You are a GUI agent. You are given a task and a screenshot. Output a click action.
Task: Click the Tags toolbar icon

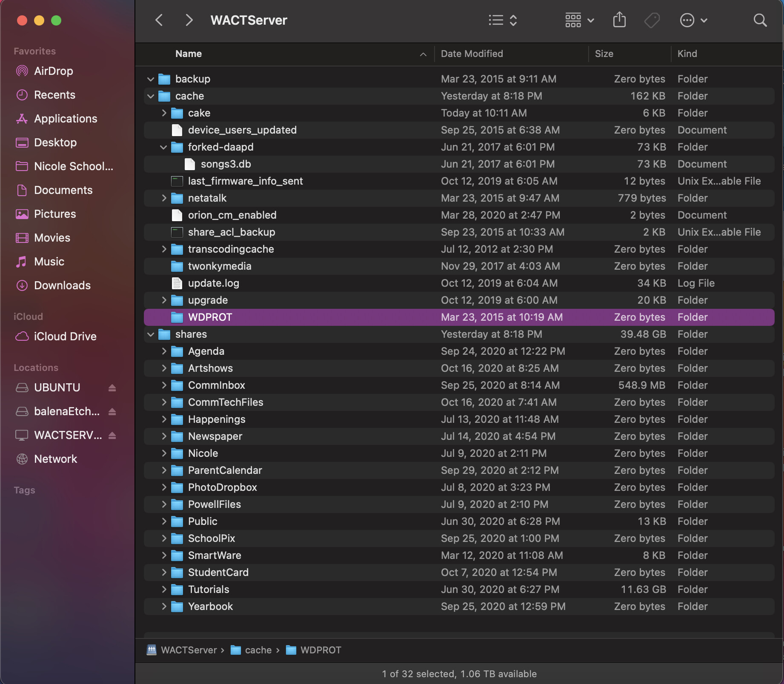click(x=652, y=20)
